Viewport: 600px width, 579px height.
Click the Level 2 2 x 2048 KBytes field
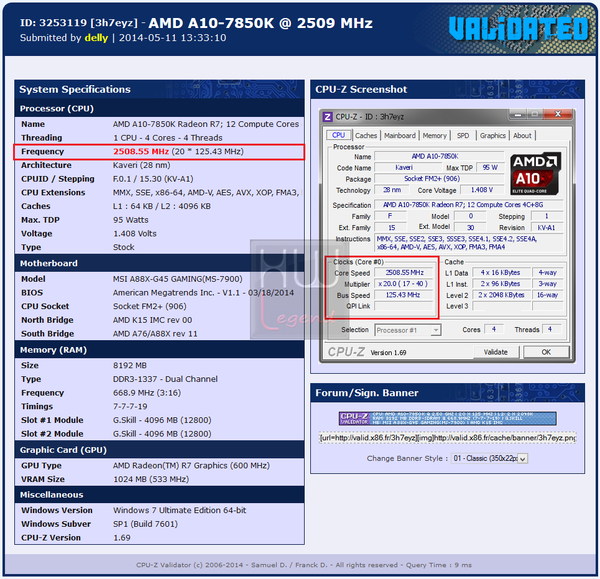[x=501, y=295]
